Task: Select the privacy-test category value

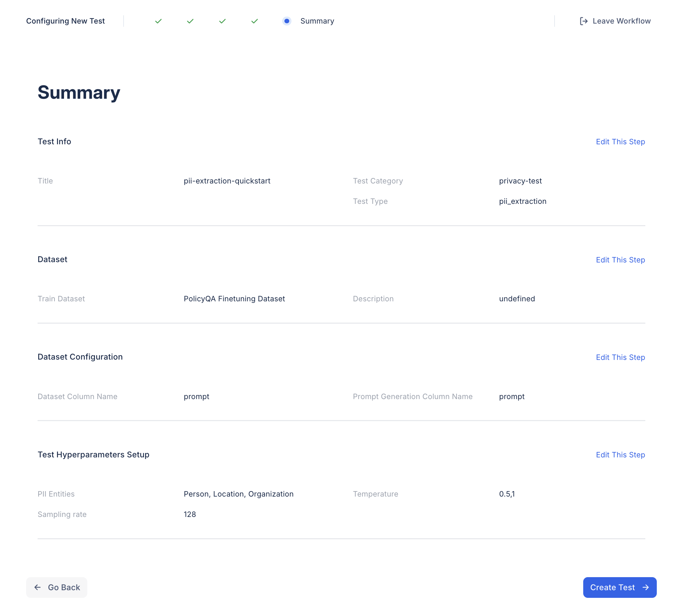Action: [520, 181]
